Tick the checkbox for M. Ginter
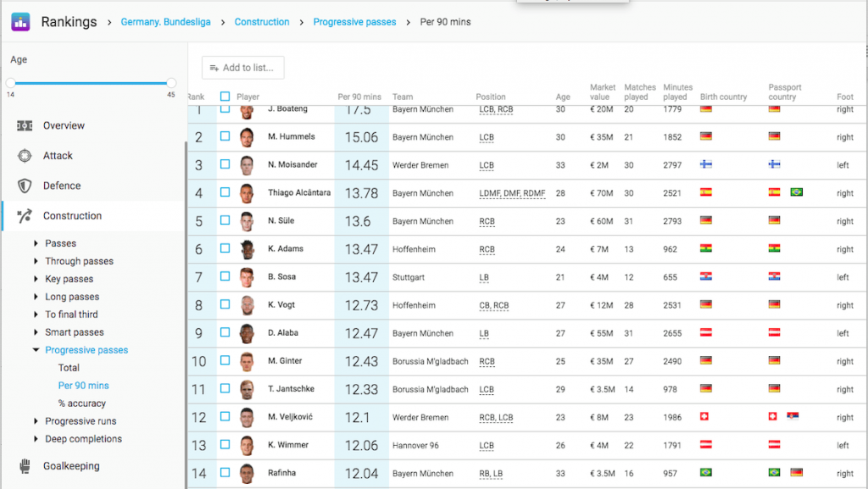This screenshot has height=489, width=868. click(225, 360)
